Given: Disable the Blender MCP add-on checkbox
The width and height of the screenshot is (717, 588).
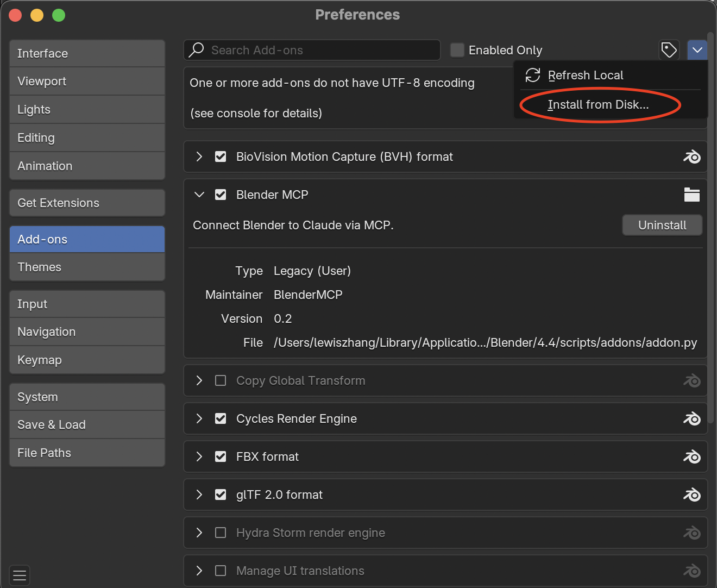Looking at the screenshot, I should [221, 195].
